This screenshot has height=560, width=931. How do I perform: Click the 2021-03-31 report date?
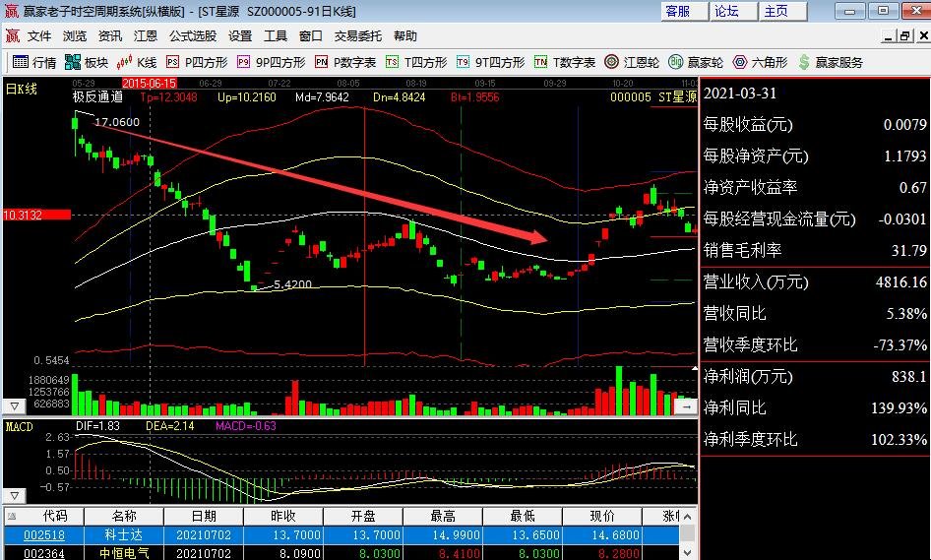tap(740, 93)
